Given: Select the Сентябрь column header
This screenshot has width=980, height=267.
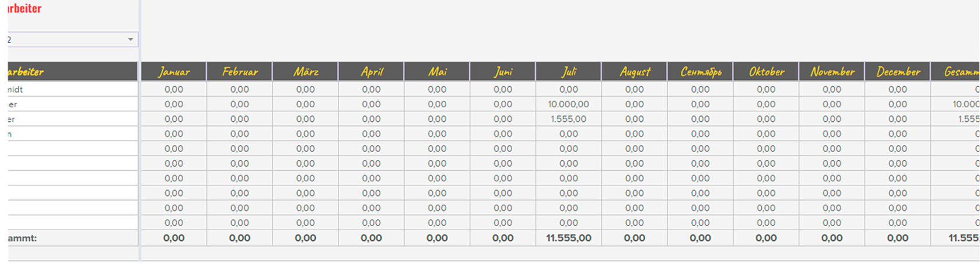Looking at the screenshot, I should 701,72.
